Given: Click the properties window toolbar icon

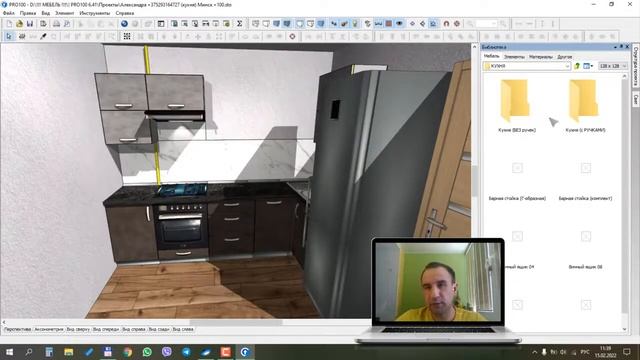Looking at the screenshot, I should 161,24.
